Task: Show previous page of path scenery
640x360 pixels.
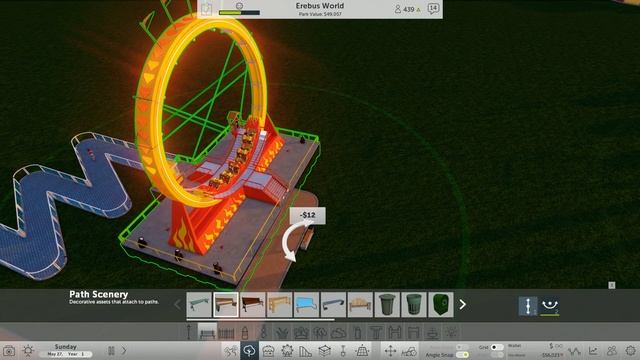Action: (x=178, y=304)
